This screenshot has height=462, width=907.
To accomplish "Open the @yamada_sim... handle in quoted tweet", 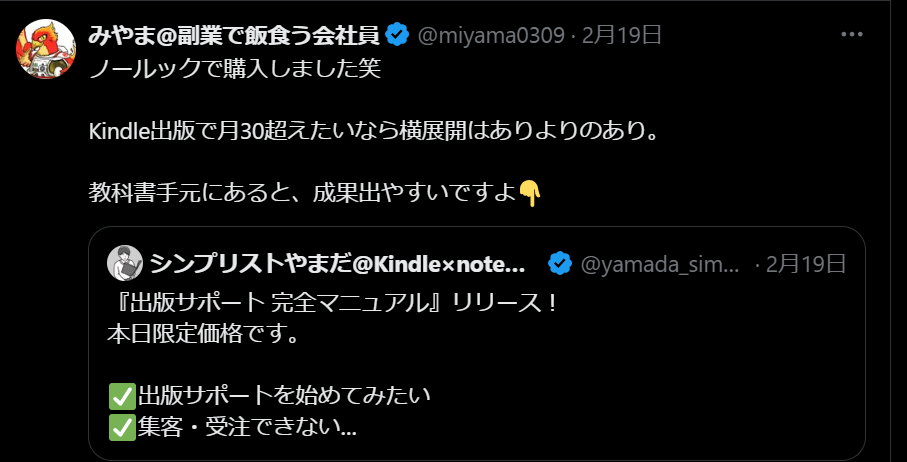I will click(659, 264).
